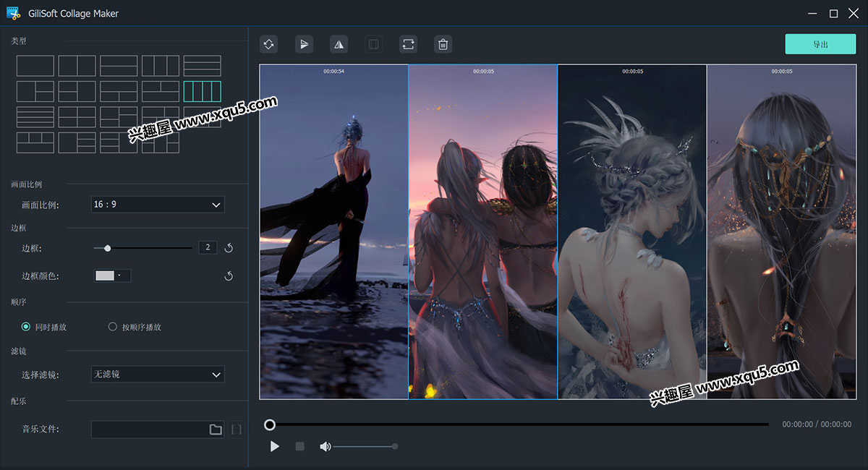Open the border color picker arrow
The width and height of the screenshot is (868, 470).
120,275
